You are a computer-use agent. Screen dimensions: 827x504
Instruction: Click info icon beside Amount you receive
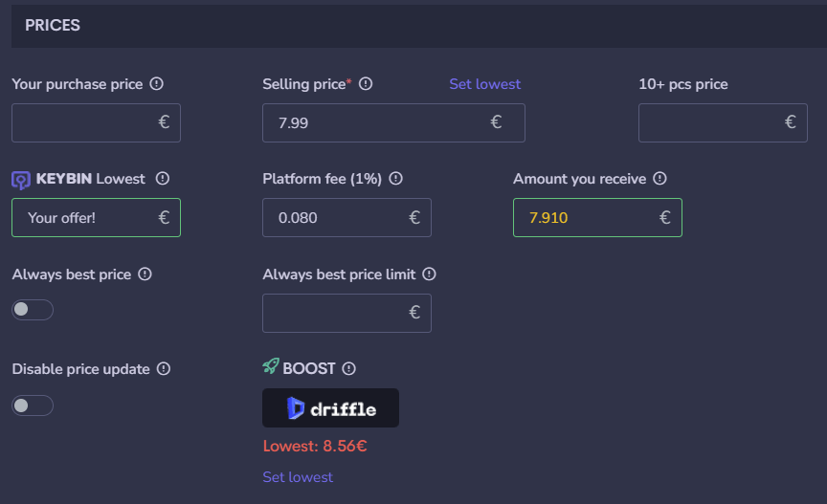tap(659, 179)
